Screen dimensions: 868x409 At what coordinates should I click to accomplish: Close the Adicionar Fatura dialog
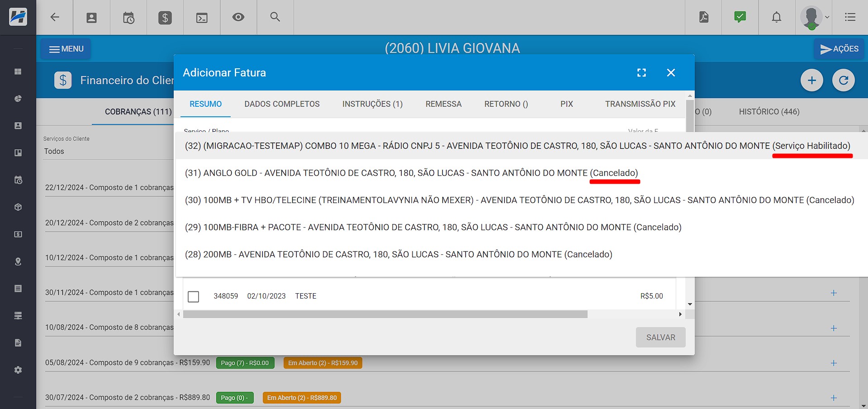point(671,73)
